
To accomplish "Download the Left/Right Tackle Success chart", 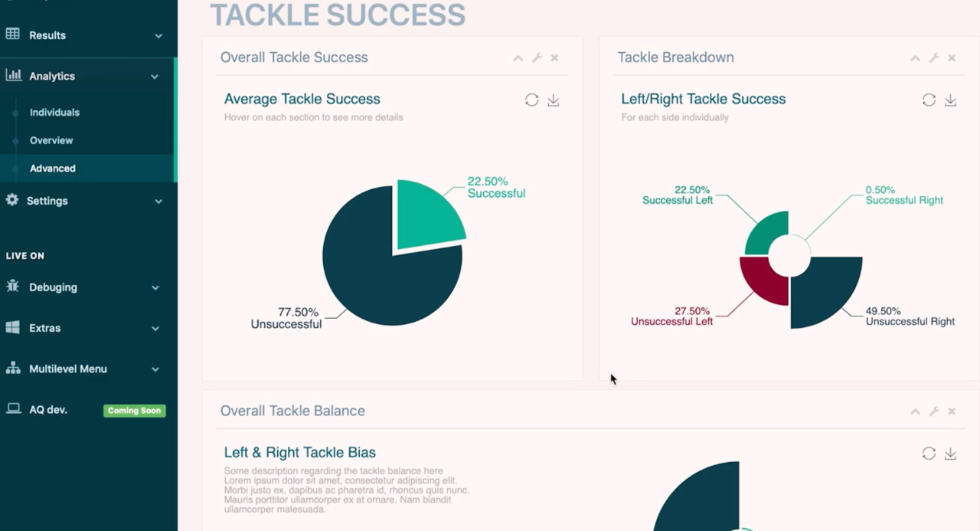I will pos(950,100).
